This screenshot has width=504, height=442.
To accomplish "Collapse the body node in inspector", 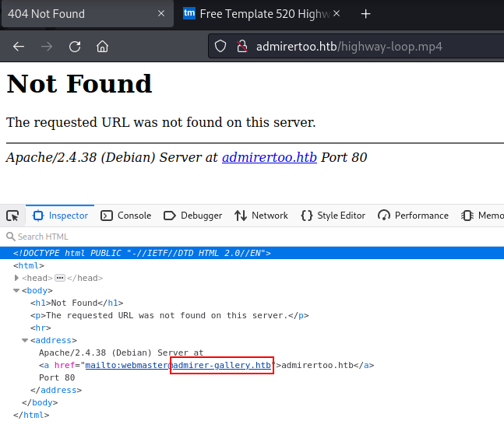I will pos(17,290).
